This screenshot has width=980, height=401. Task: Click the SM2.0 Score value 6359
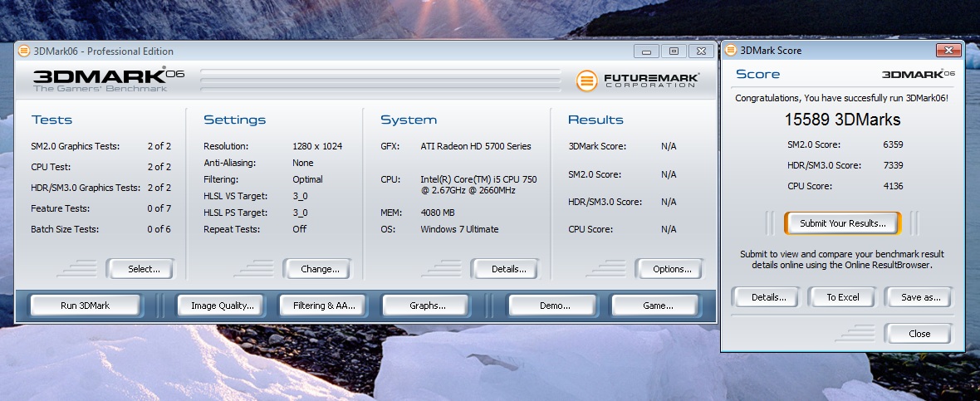click(x=893, y=144)
